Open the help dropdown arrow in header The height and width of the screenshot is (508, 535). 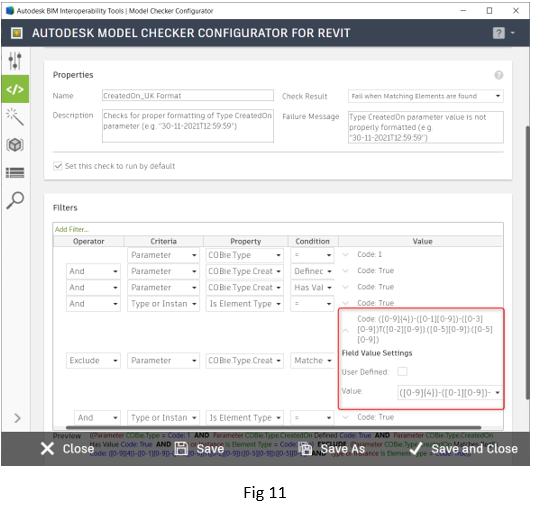512,33
